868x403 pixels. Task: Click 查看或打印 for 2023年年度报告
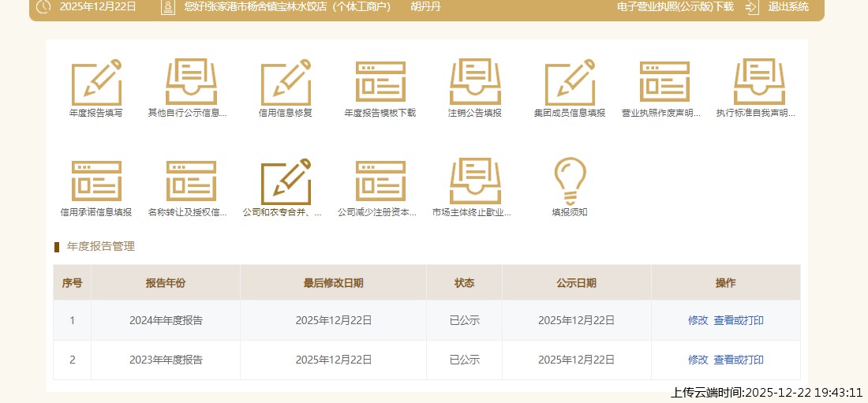tap(739, 360)
